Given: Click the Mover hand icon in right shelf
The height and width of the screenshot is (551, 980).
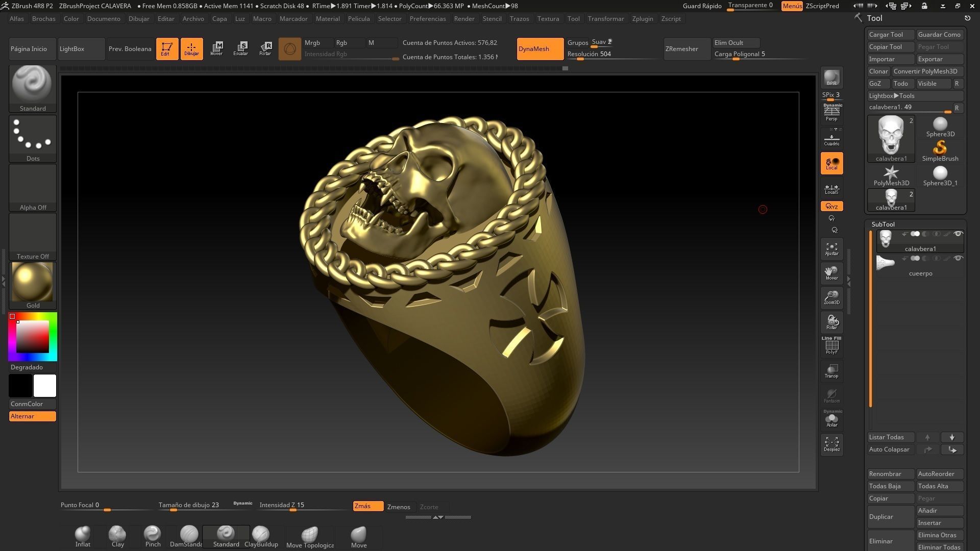Looking at the screenshot, I should tap(831, 273).
